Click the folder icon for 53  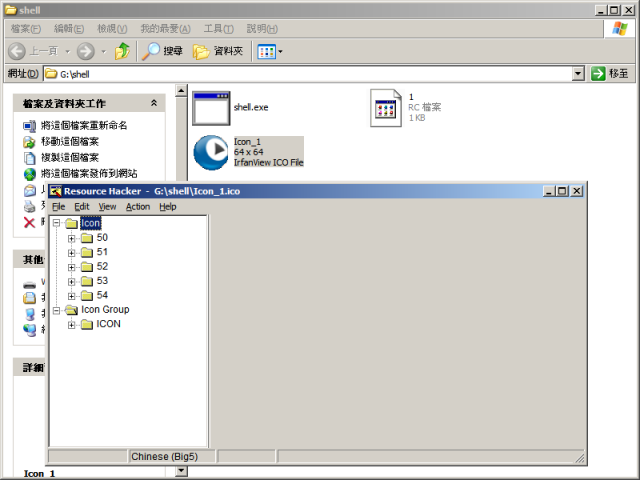pos(87,281)
